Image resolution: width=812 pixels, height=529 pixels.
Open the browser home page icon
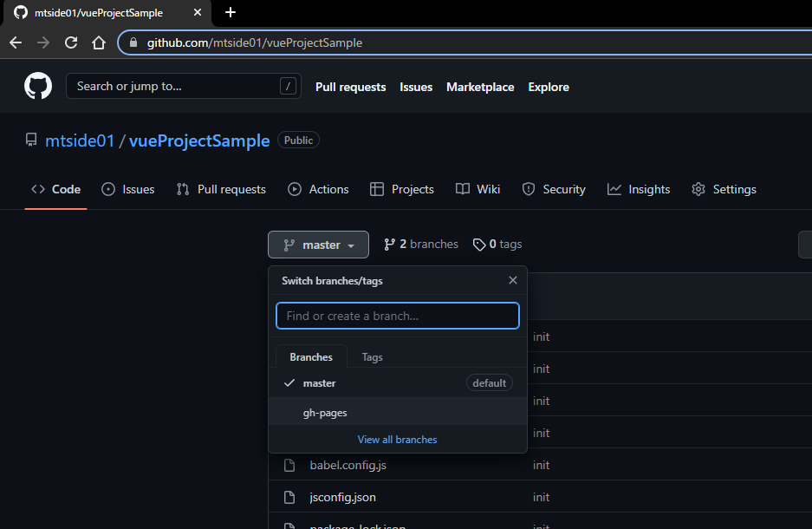(x=99, y=42)
